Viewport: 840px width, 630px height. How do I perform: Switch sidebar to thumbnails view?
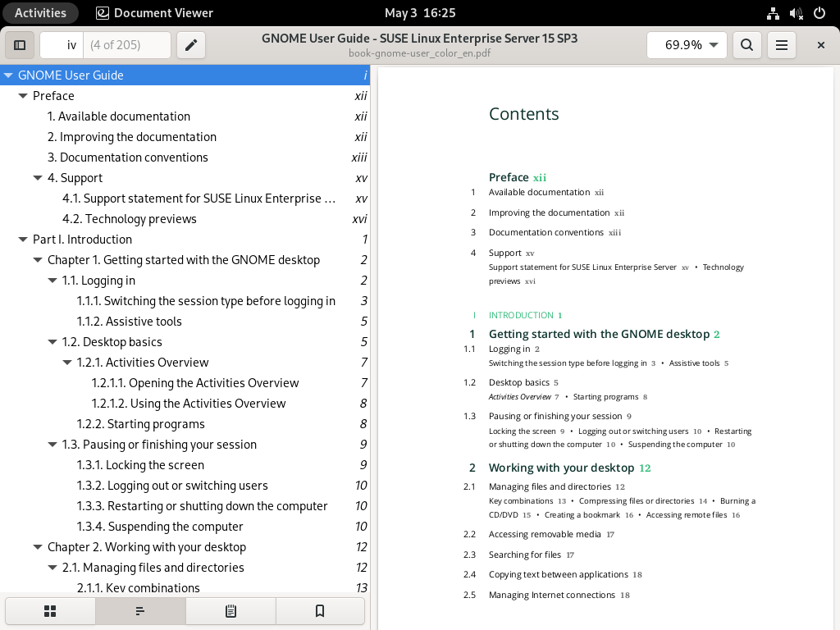coord(50,611)
